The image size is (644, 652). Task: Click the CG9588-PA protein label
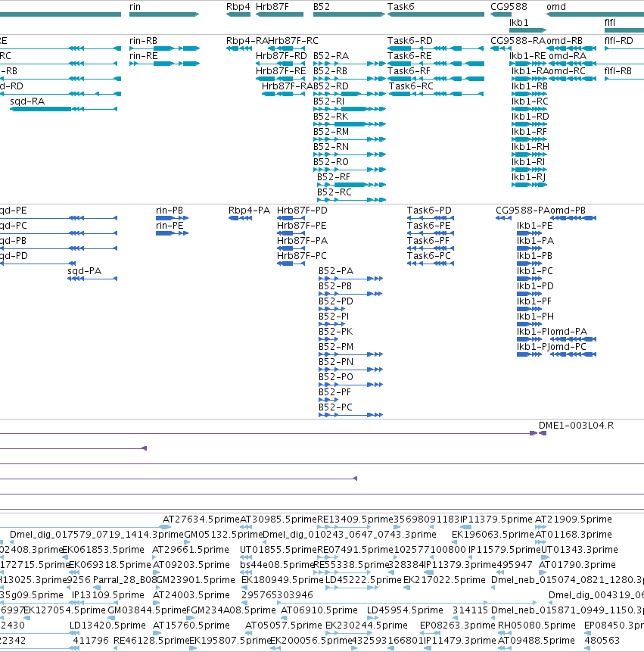(523, 211)
